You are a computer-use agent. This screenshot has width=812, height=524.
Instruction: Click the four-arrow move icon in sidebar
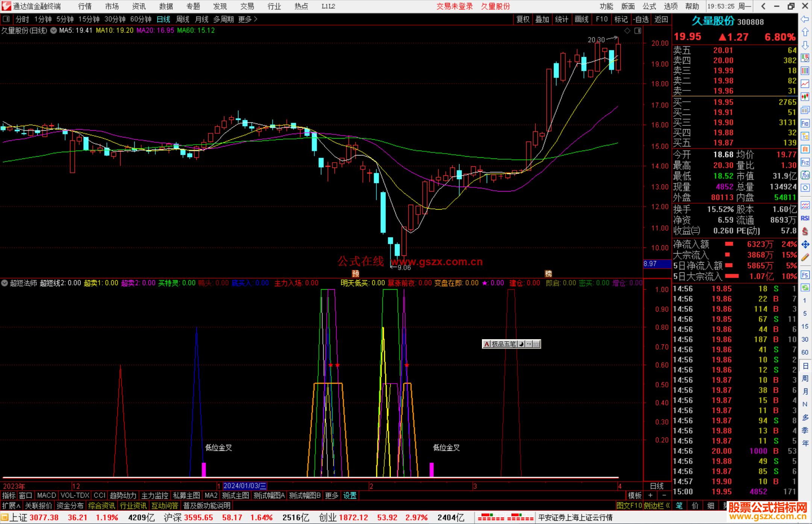pos(805,245)
